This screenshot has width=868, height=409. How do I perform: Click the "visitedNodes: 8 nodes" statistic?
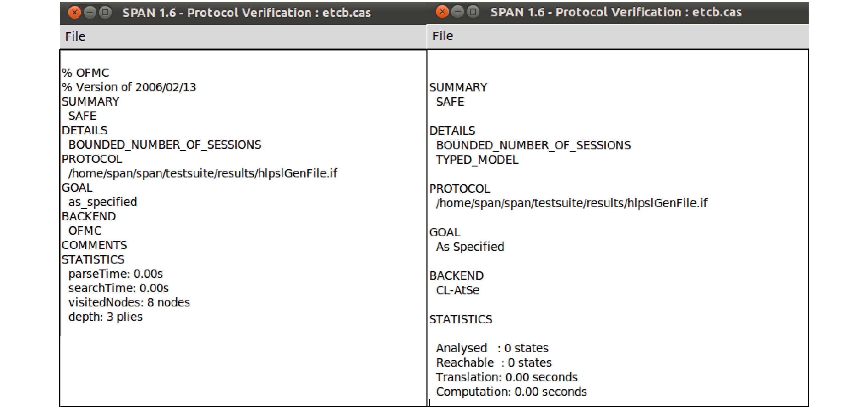(x=129, y=302)
